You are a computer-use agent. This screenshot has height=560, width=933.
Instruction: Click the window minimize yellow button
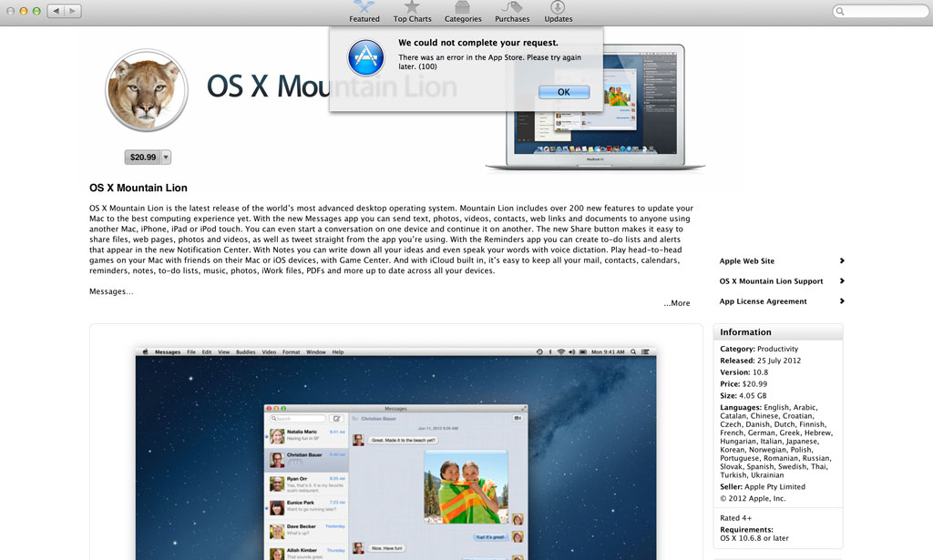click(x=23, y=11)
